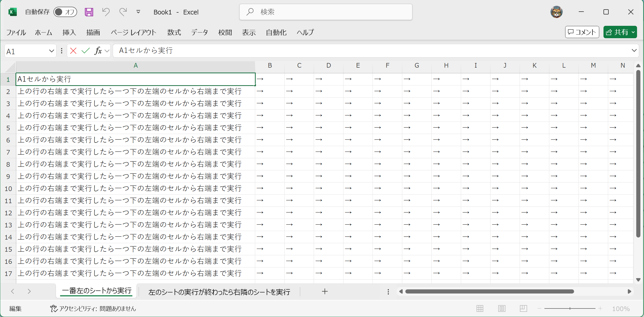Click the Save disk icon
Viewport: 644px width, 317px height.
(x=89, y=12)
